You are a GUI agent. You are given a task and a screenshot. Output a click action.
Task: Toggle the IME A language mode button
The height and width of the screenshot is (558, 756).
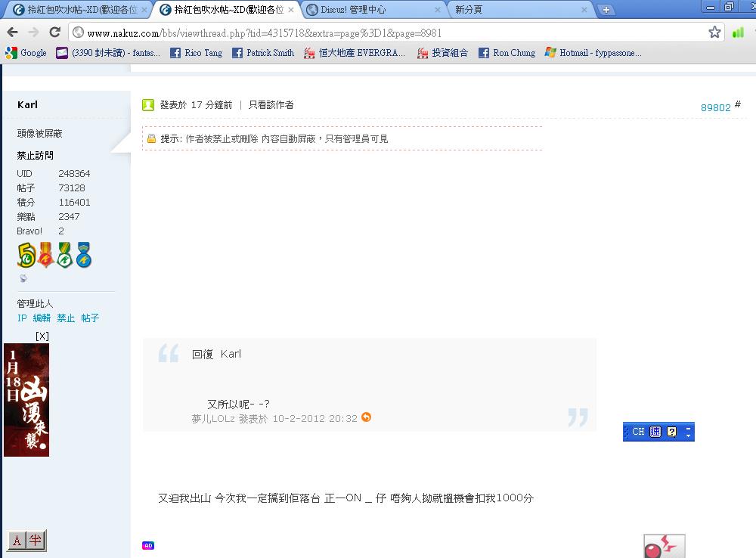click(17, 540)
